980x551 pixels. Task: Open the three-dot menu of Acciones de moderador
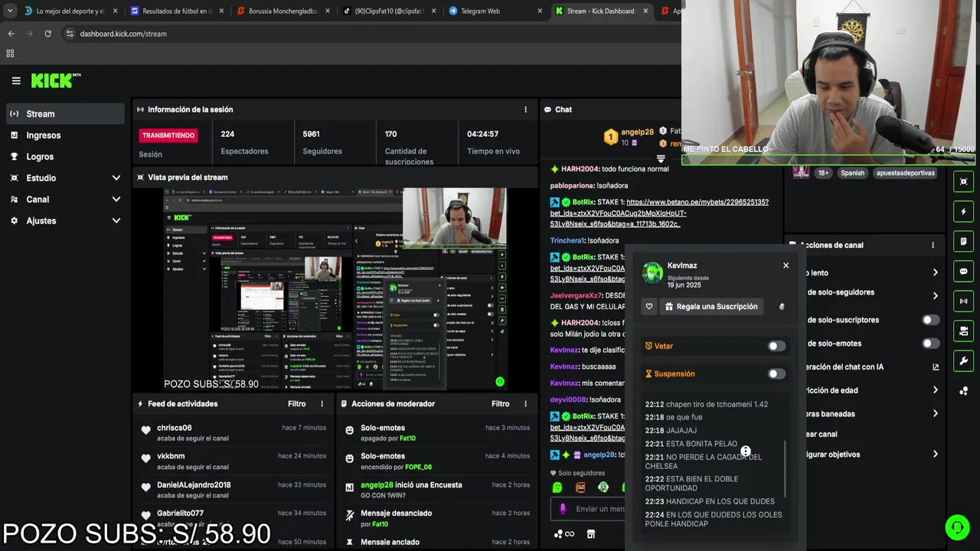coord(525,403)
